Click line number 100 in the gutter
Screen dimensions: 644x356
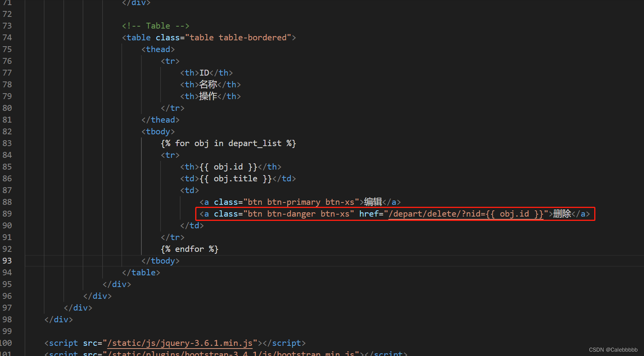pos(6,343)
